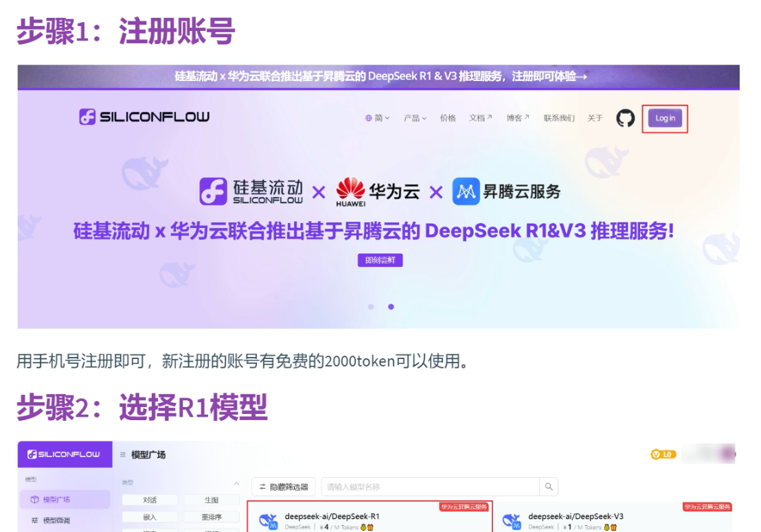Click the 步骤1：注册账号 heading
Screen dimensions: 761x532
(126, 31)
